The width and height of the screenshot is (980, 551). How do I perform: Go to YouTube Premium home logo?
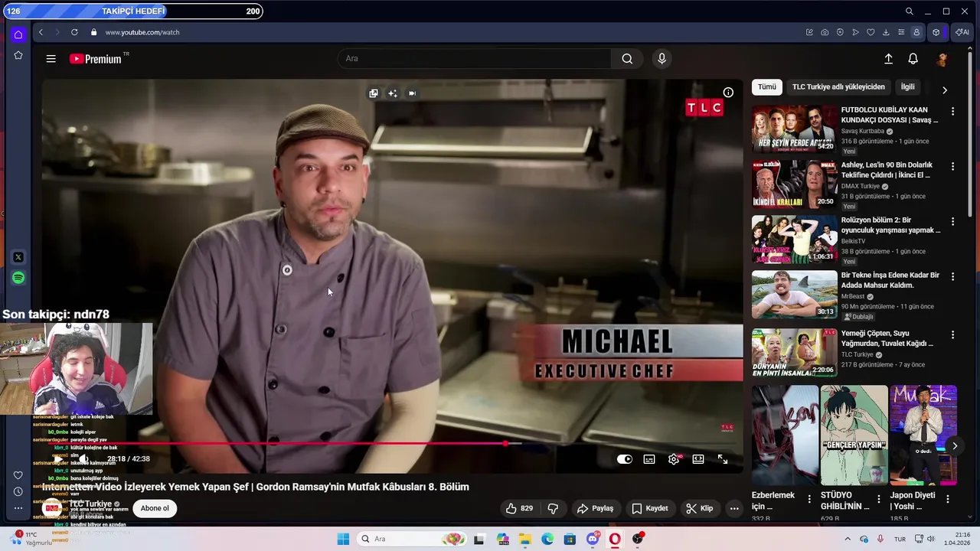pyautogui.click(x=96, y=59)
